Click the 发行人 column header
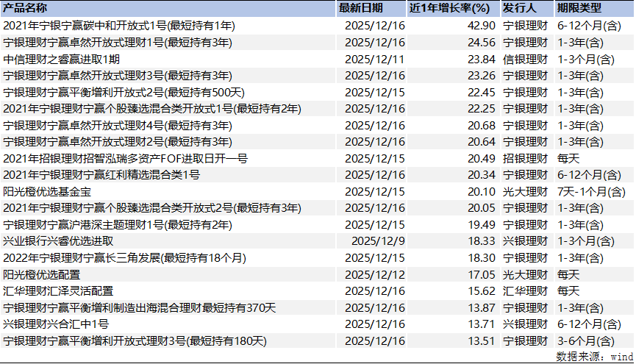The height and width of the screenshot is (364, 636). coord(520,8)
